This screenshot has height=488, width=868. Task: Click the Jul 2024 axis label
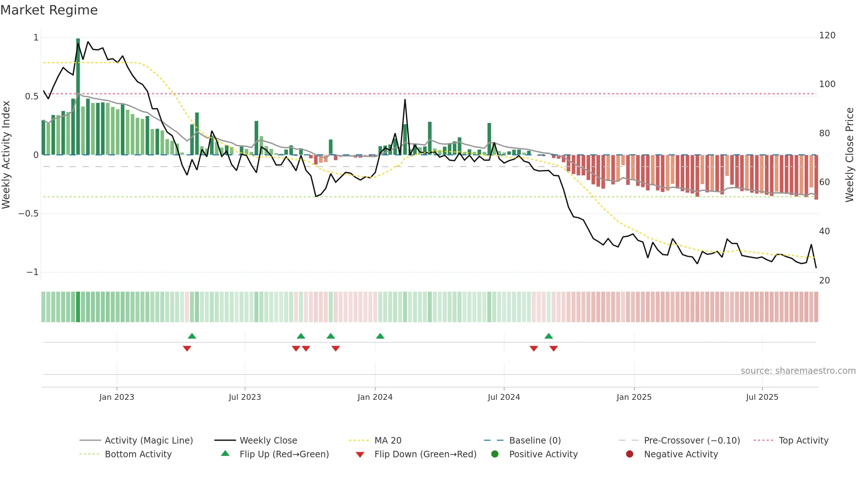point(504,397)
